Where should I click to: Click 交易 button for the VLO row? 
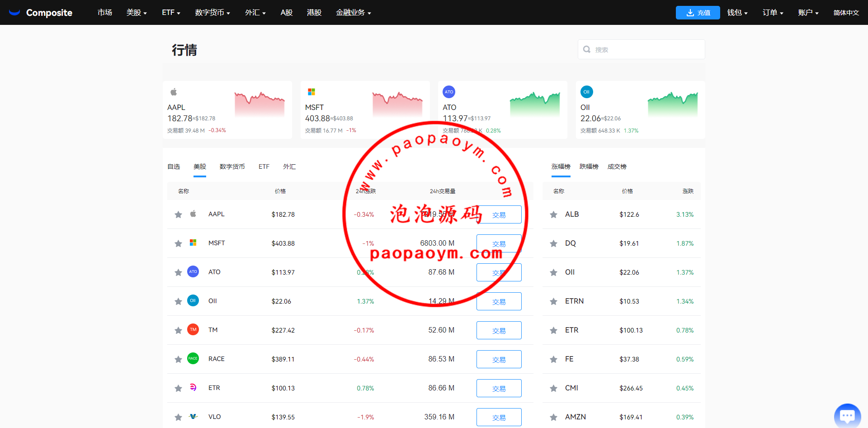point(499,417)
